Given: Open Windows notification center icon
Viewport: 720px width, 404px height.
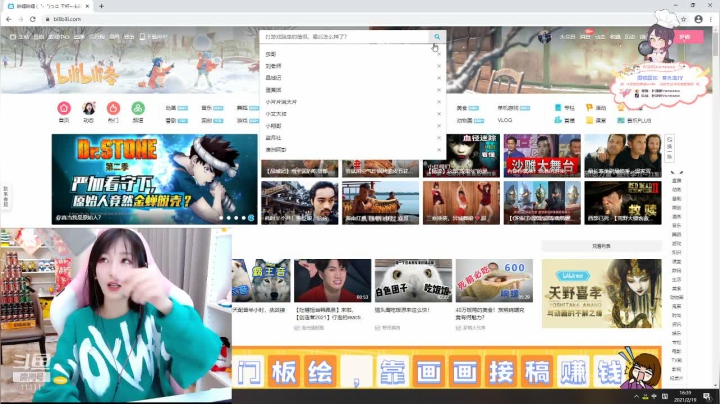Looking at the screenshot, I should pyautogui.click(x=707, y=397).
